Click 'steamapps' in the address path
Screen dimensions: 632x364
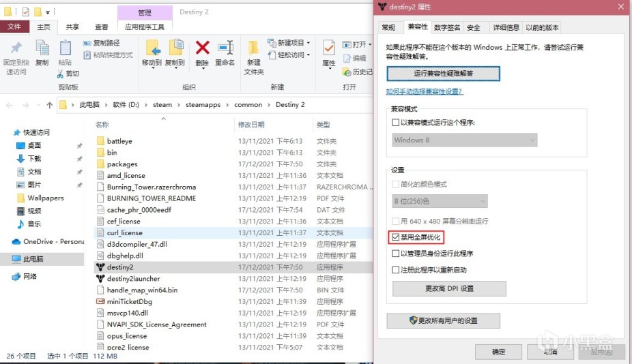click(x=203, y=105)
